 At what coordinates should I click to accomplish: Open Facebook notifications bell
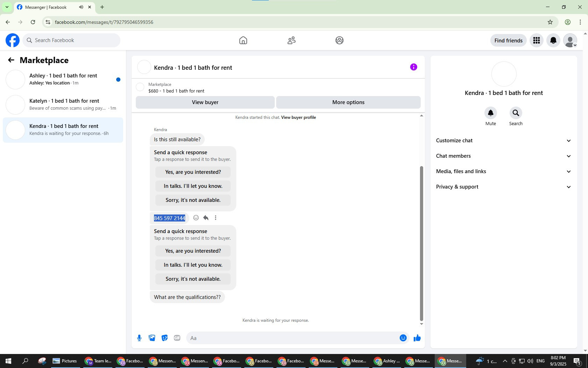click(x=553, y=40)
